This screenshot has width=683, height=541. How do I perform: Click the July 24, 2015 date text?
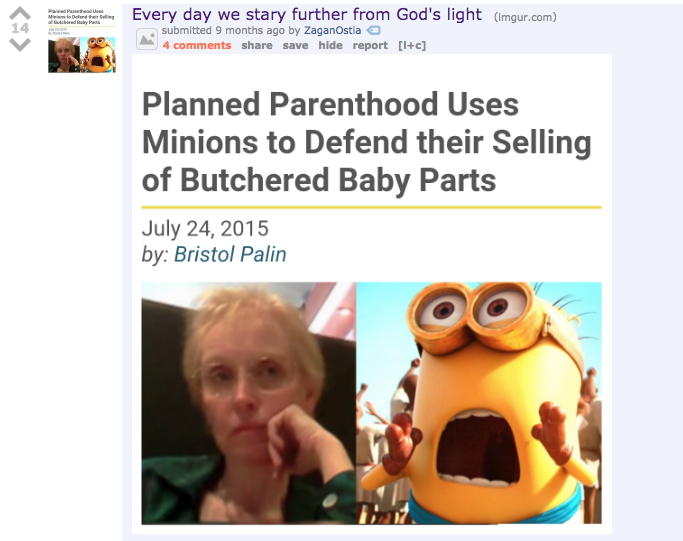click(205, 229)
